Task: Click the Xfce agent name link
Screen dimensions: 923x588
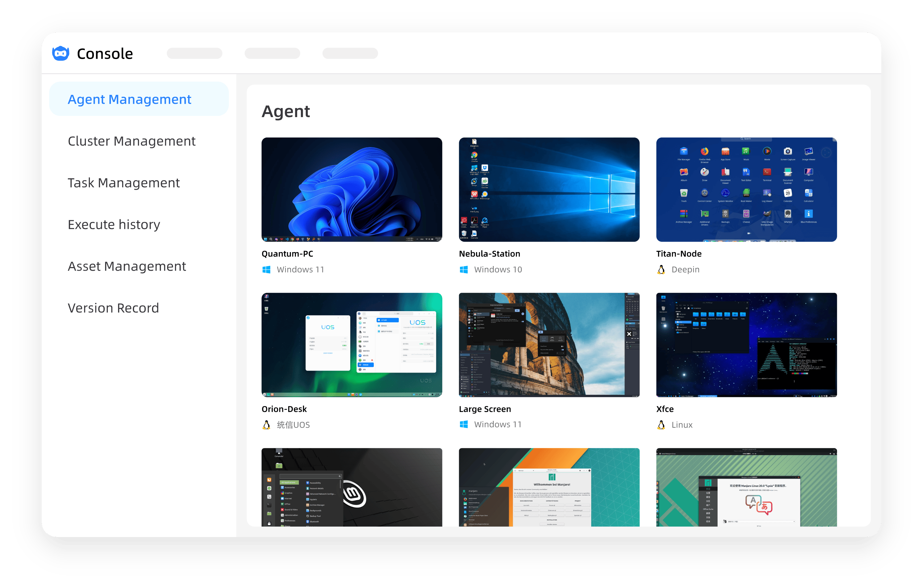Action: (x=665, y=409)
